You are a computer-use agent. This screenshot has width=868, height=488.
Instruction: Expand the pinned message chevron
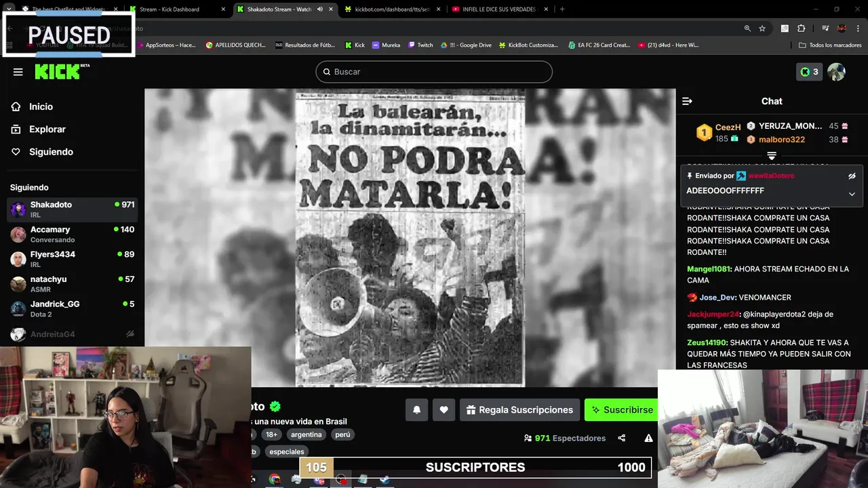(x=852, y=194)
